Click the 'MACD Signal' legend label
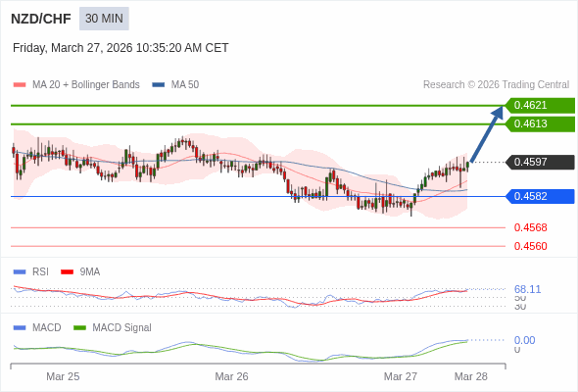578x392 pixels. point(122,328)
